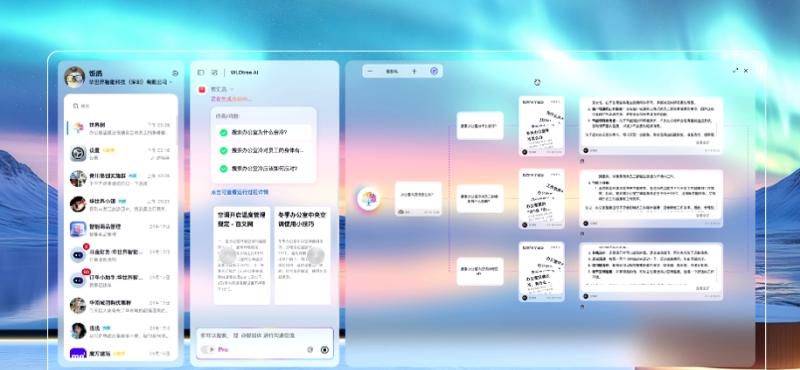
Task: Click the attachment icon in the message input box
Action: [x=310, y=350]
